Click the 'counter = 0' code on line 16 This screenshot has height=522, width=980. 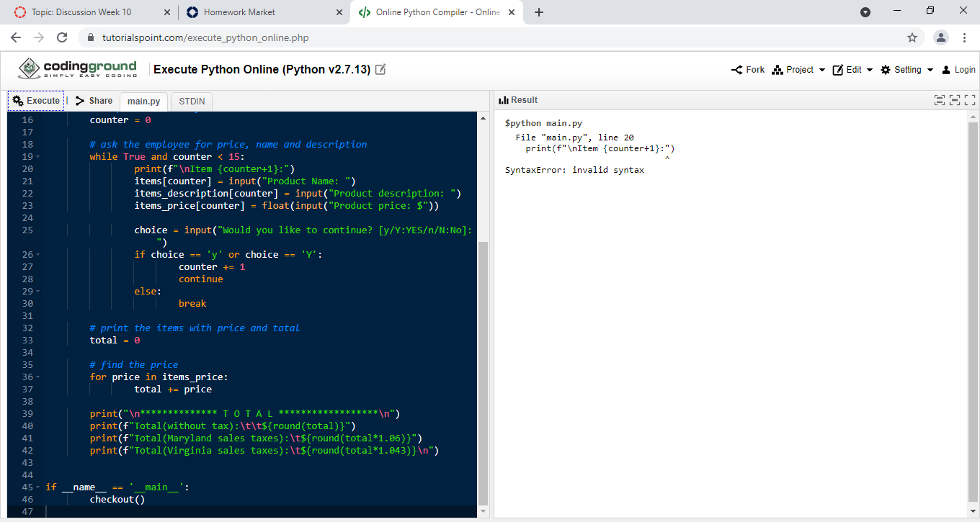click(120, 120)
